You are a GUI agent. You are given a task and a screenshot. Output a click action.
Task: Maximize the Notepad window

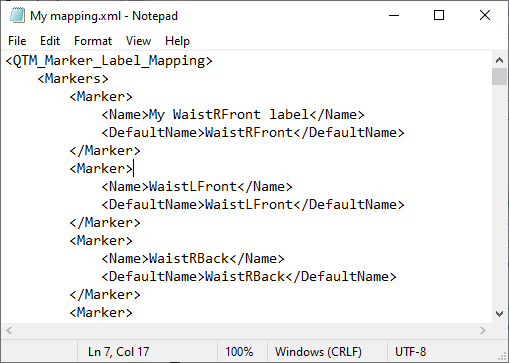pyautogui.click(x=439, y=15)
